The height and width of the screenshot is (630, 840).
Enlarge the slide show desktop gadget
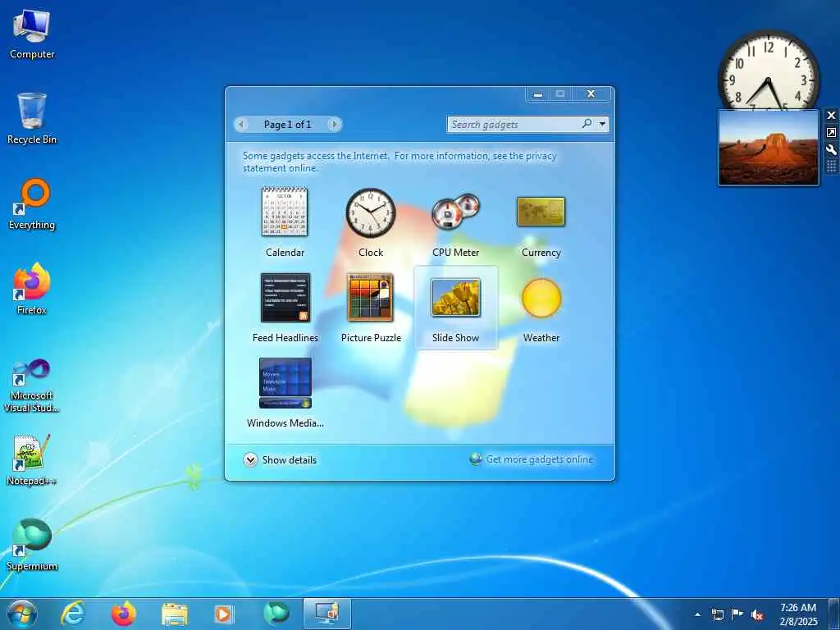pyautogui.click(x=831, y=132)
